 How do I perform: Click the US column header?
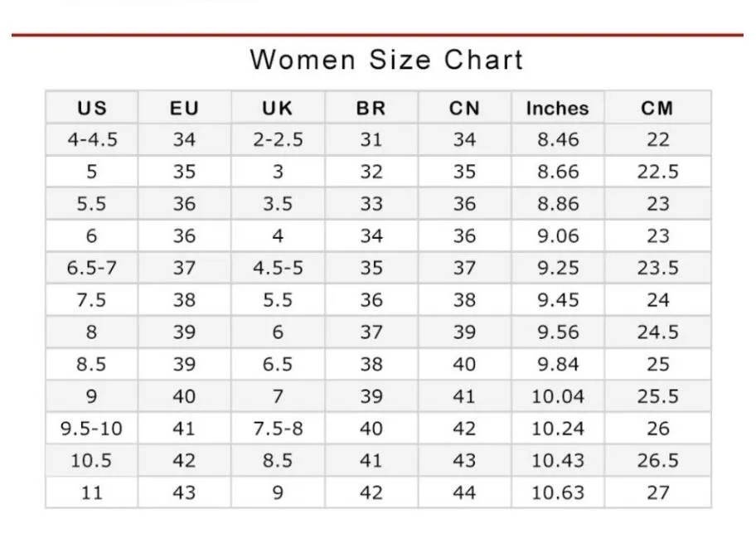point(92,108)
